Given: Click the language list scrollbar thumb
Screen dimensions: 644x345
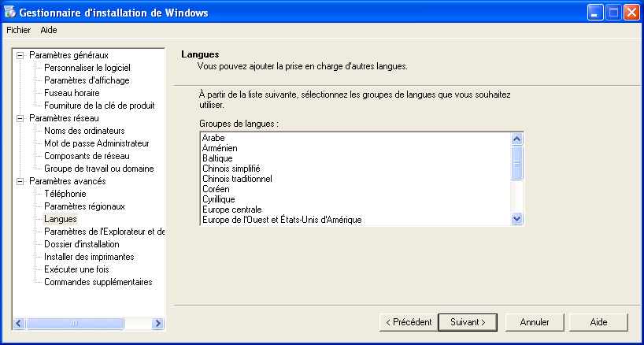Looking at the screenshot, I should coord(516,162).
